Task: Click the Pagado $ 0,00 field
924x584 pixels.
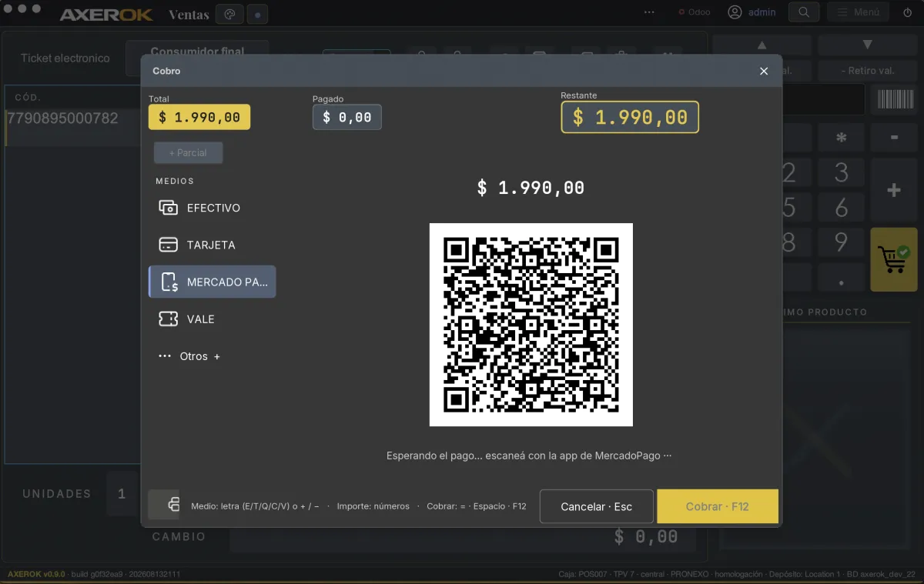Action: coord(346,117)
